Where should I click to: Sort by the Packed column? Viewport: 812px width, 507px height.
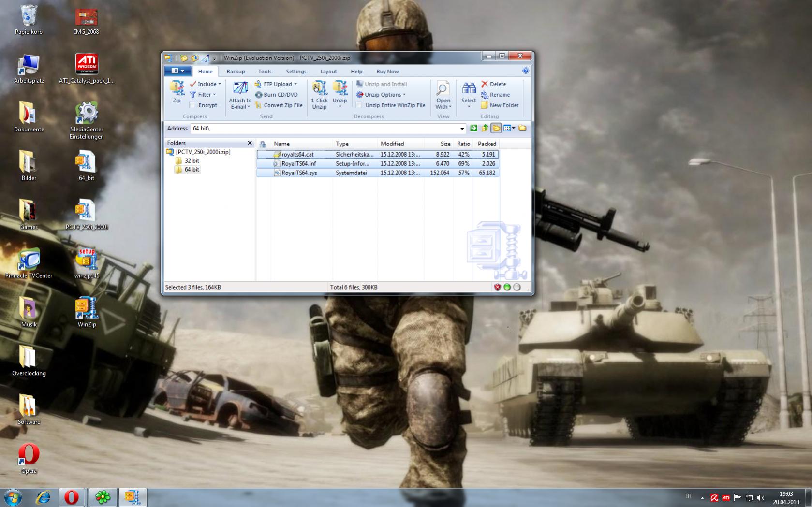click(x=486, y=144)
